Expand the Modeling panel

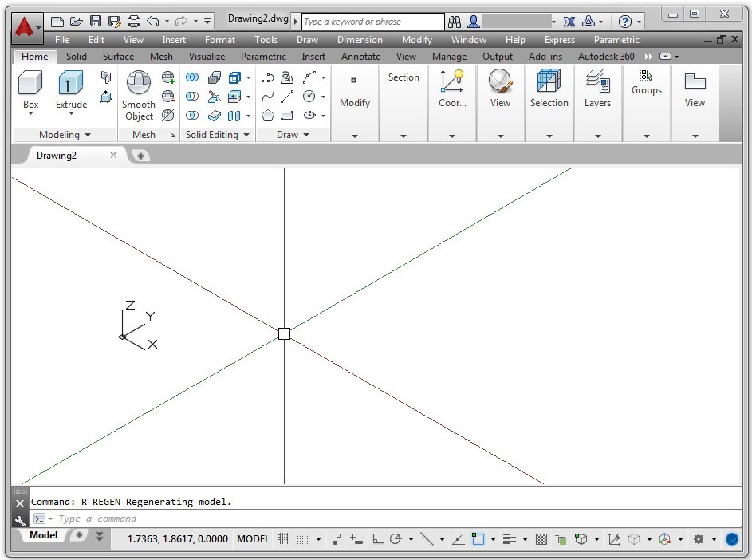tap(65, 135)
